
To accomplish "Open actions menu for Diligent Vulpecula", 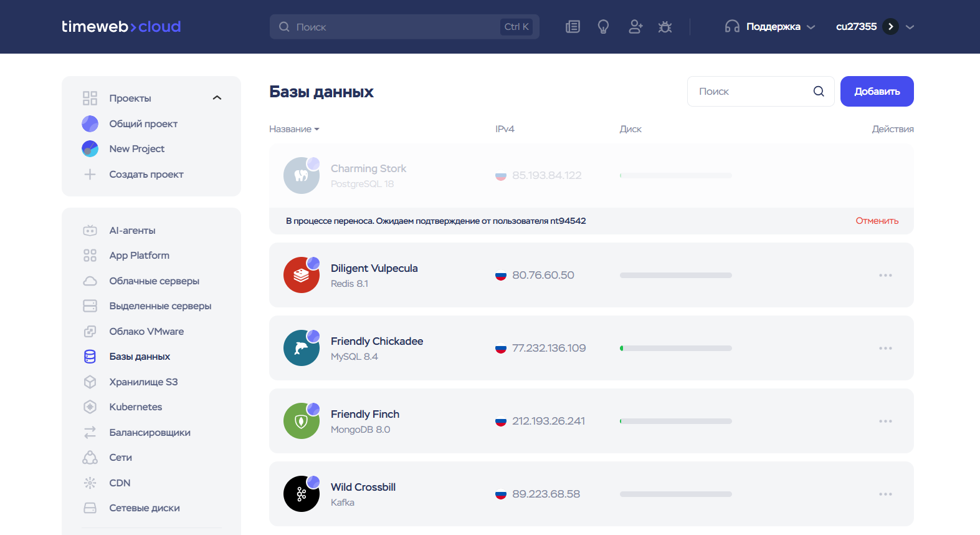I will coord(885,275).
